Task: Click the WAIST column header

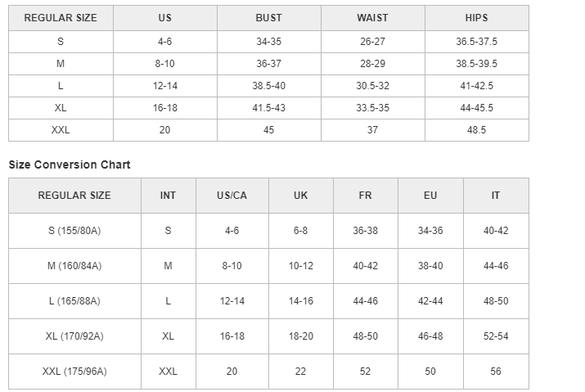Action: click(x=372, y=18)
